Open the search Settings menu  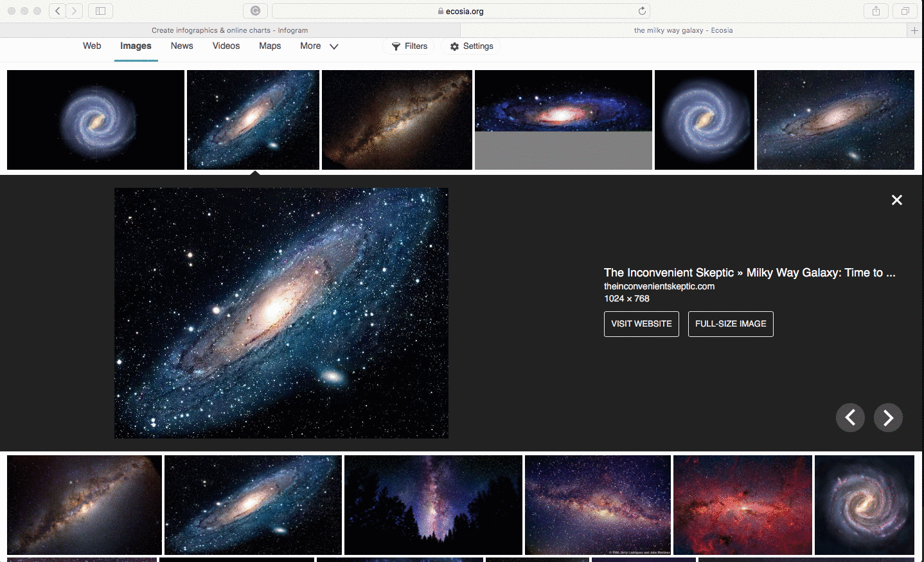(x=472, y=46)
